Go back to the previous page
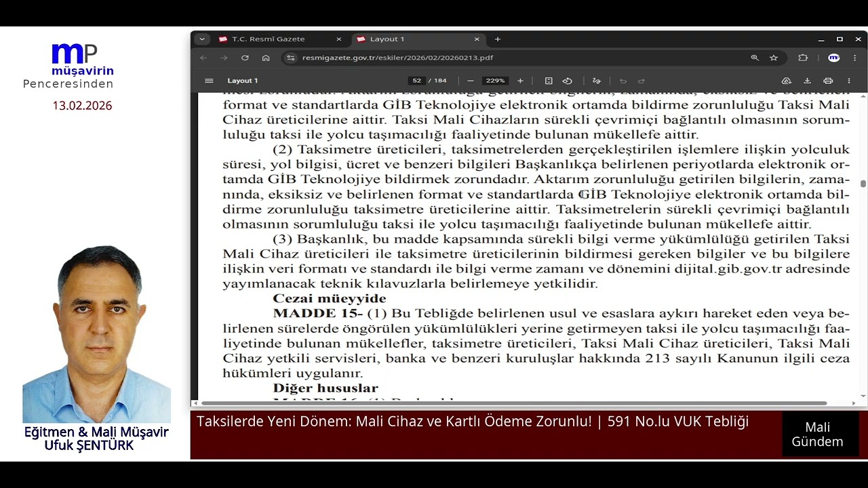 coord(203,58)
